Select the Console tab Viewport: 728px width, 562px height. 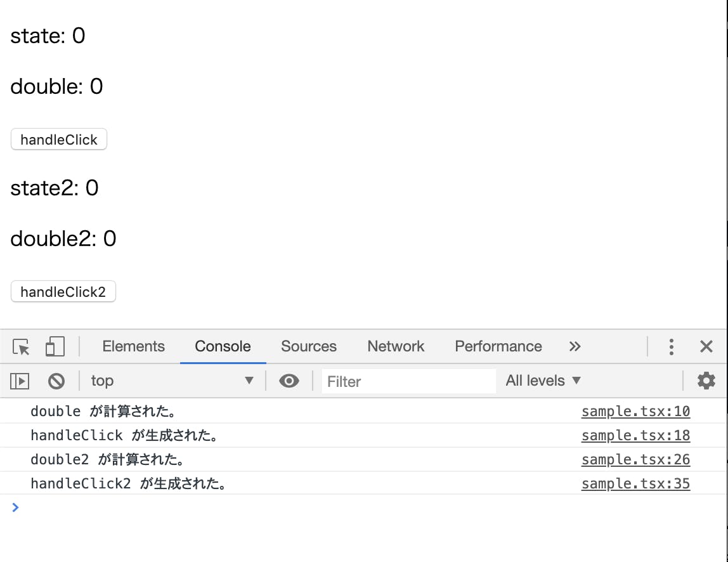223,346
